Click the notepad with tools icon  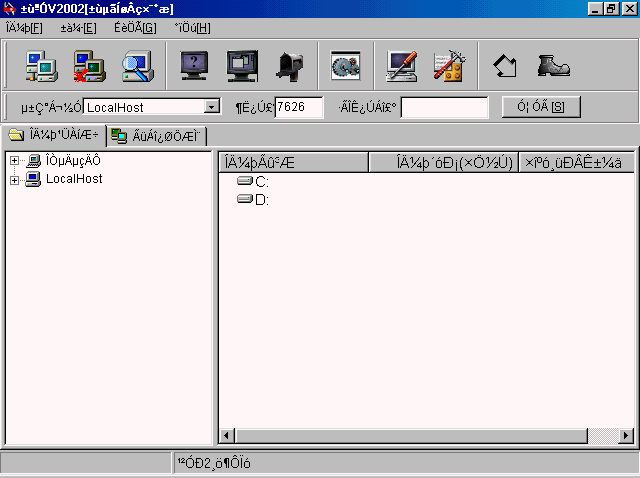coord(448,65)
